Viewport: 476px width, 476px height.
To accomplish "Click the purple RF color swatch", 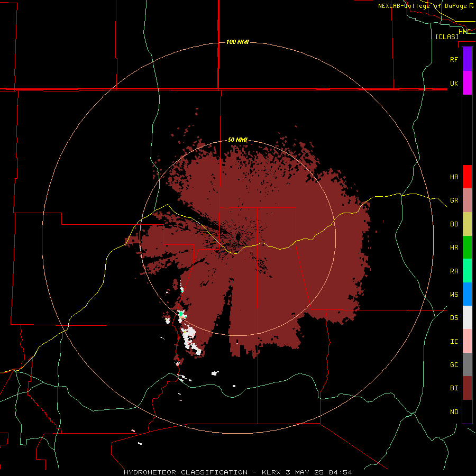I will [x=467, y=59].
